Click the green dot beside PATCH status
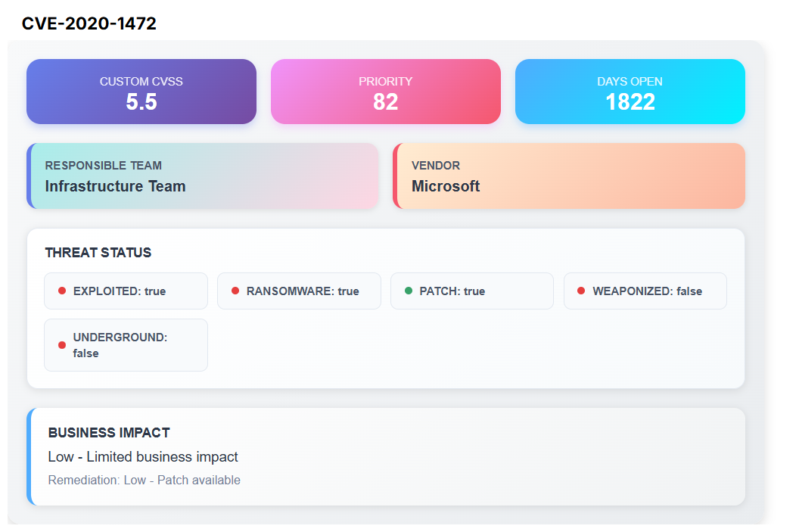This screenshot has height=532, width=799. [409, 291]
